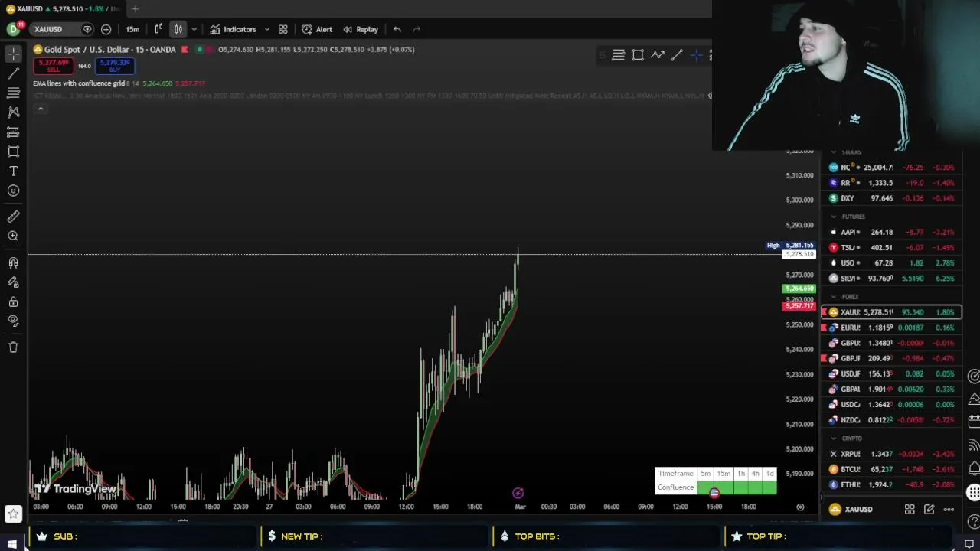Open the patterns tool in left toolbar
This screenshot has width=980, height=551.
click(x=13, y=112)
